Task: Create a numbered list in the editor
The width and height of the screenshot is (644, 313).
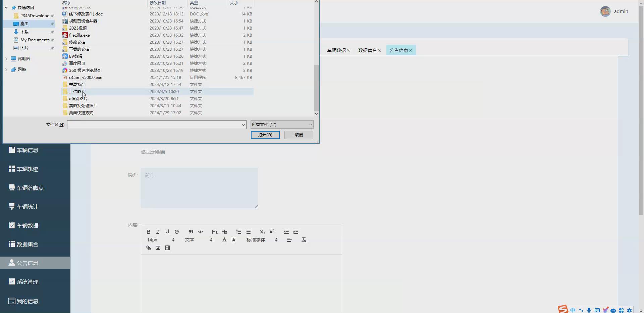Action: tap(238, 232)
